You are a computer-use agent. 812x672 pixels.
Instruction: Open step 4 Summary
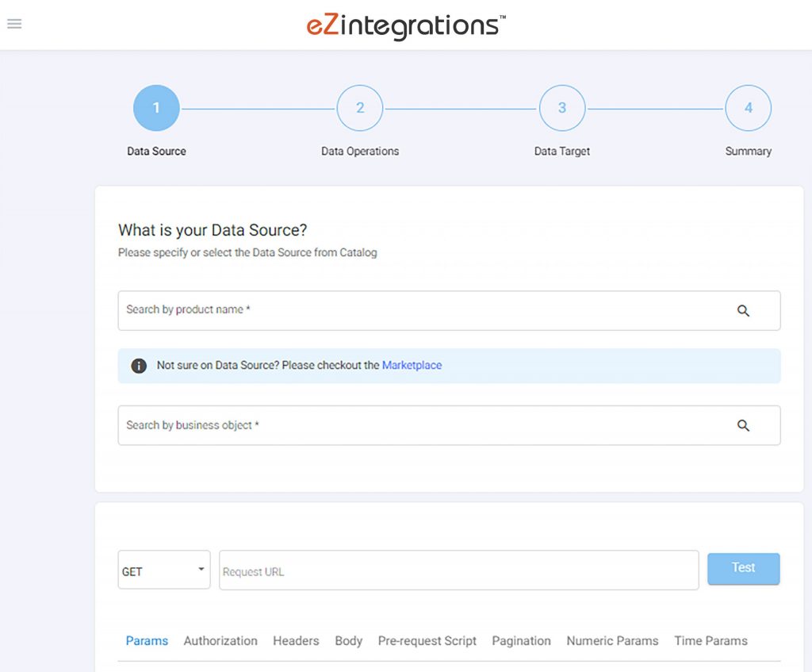tap(748, 108)
